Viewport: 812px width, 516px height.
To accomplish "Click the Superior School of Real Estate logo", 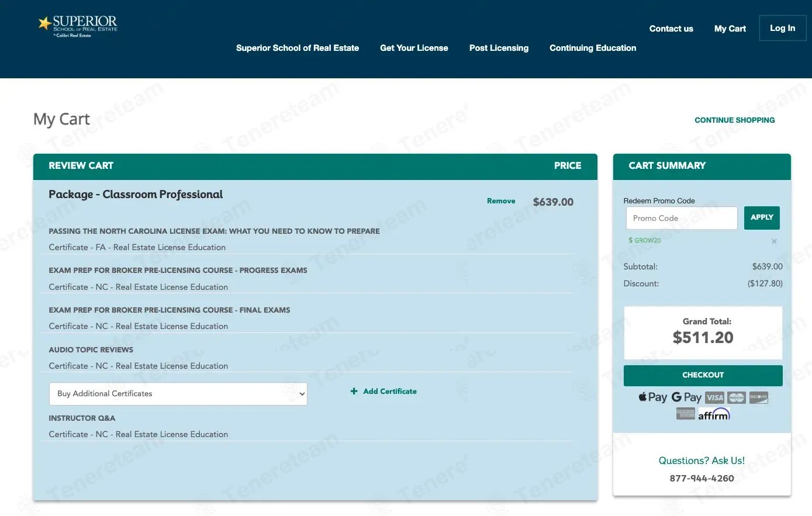I will [x=78, y=26].
